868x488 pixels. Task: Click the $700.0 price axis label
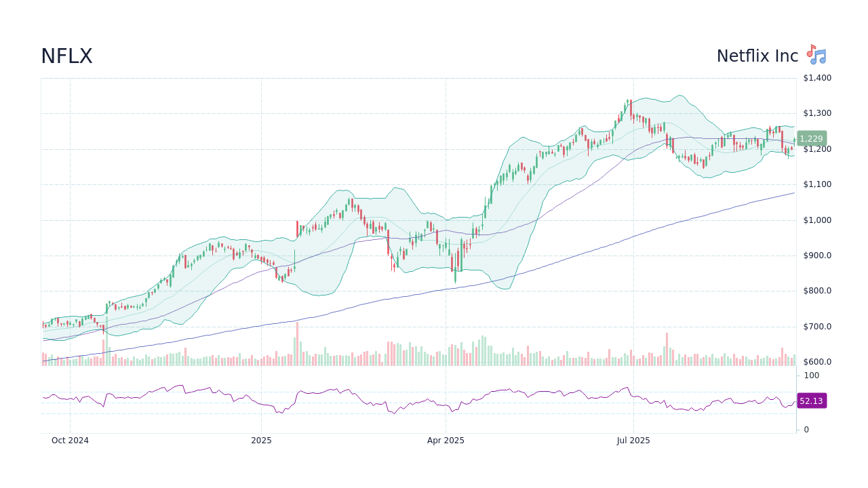pyautogui.click(x=817, y=327)
